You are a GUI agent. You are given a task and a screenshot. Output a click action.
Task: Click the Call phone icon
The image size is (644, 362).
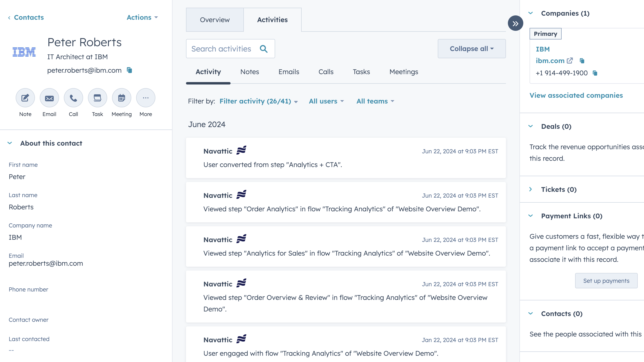pyautogui.click(x=73, y=98)
